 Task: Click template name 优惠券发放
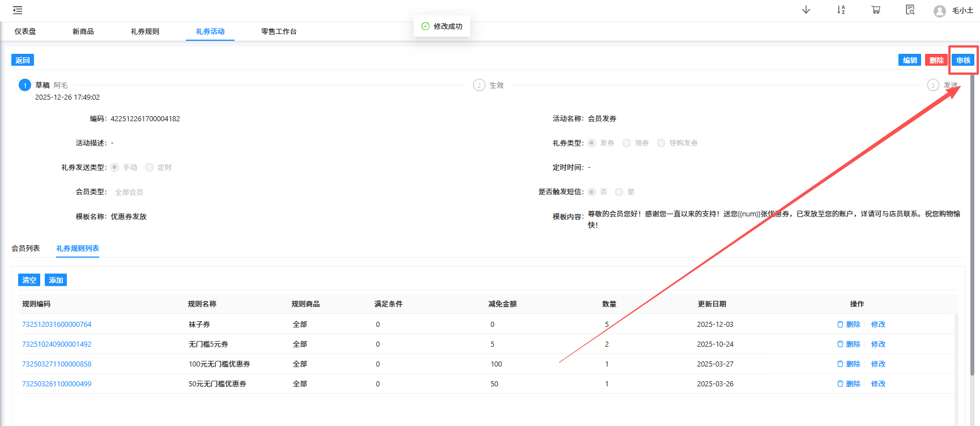pos(129,217)
